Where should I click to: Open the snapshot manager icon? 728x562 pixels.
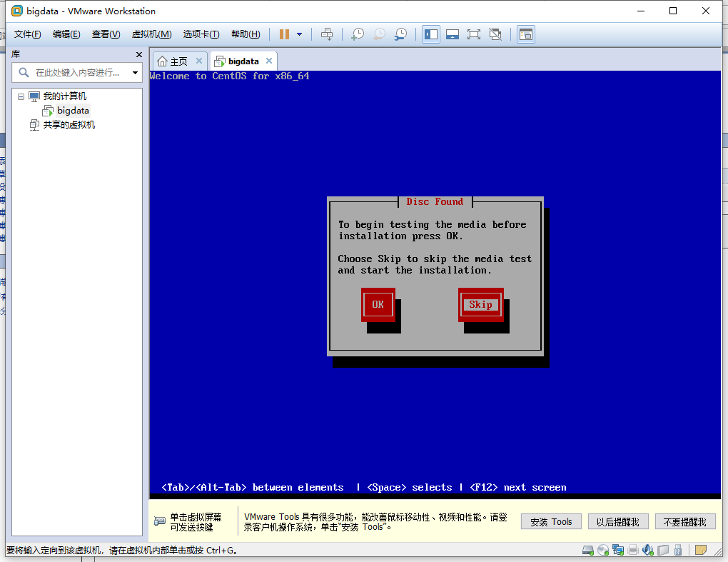click(x=400, y=34)
